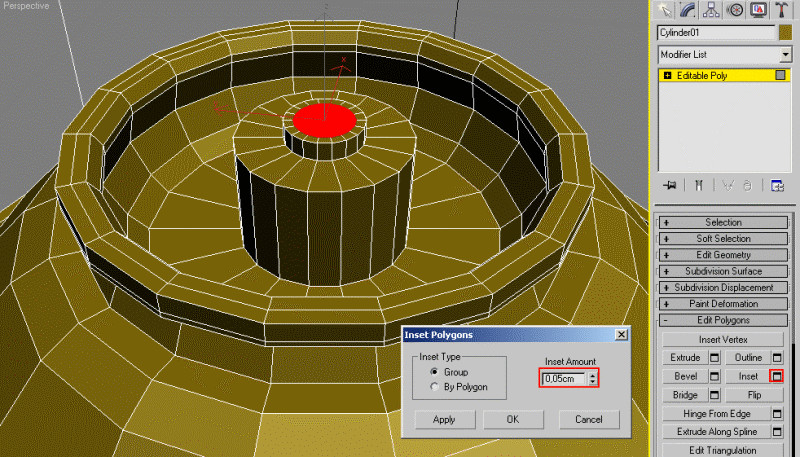Open Outline settings dialog box icon
Image resolution: width=800 pixels, height=457 pixels.
click(x=777, y=358)
